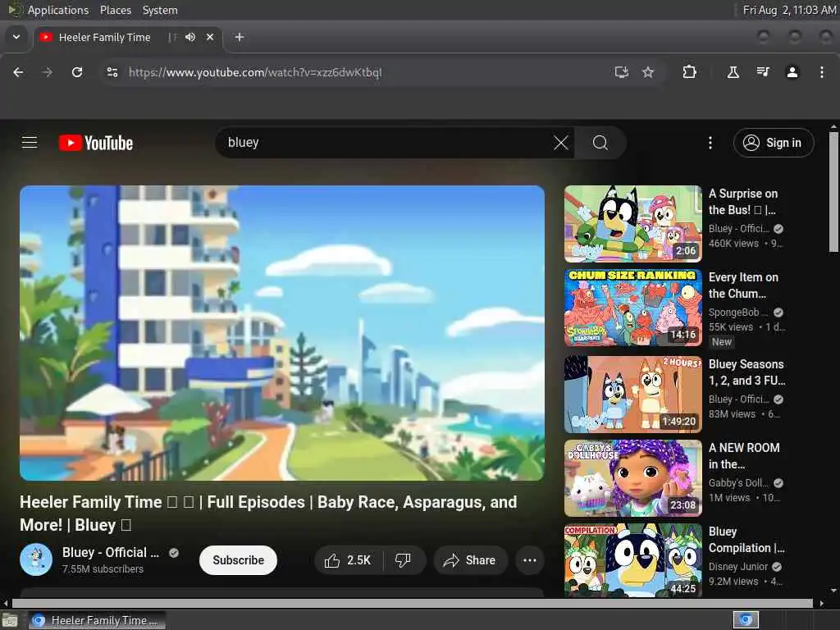The height and width of the screenshot is (630, 840).
Task: Show desktop icon in bottom panel
Action: tap(10, 621)
